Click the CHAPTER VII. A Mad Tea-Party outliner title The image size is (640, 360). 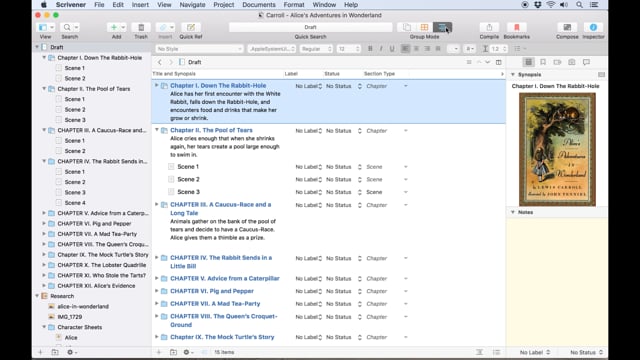[x=215, y=304]
